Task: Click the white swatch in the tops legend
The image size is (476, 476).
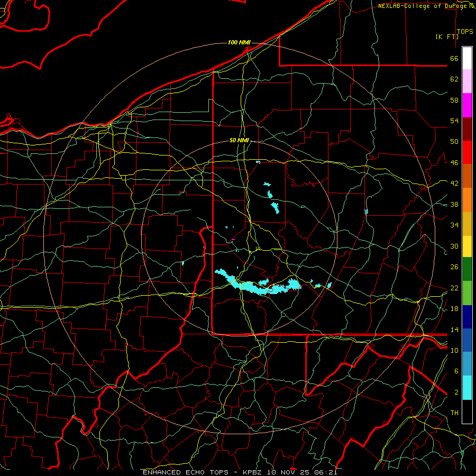Action: pos(467,58)
